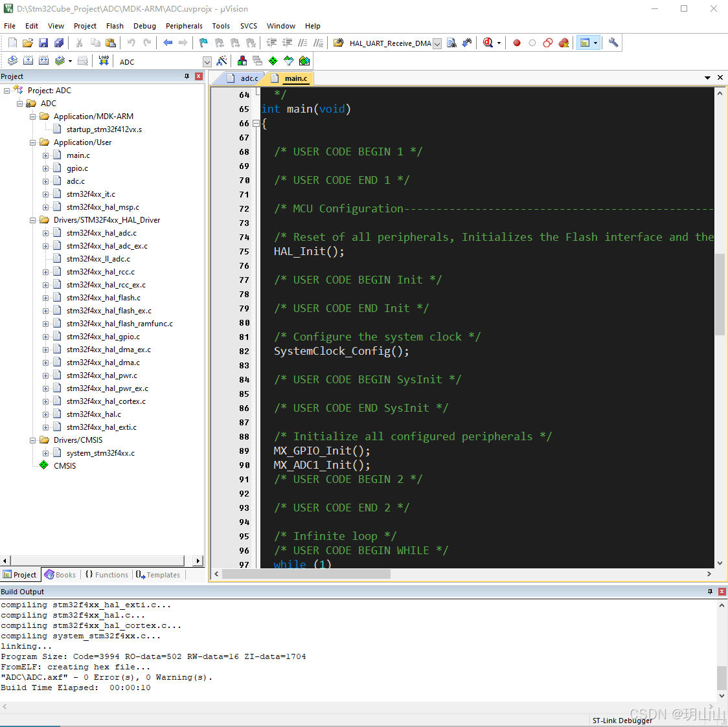Screen dimensions: 728x727
Task: Switch to the Templates panel tab
Action: [x=158, y=575]
